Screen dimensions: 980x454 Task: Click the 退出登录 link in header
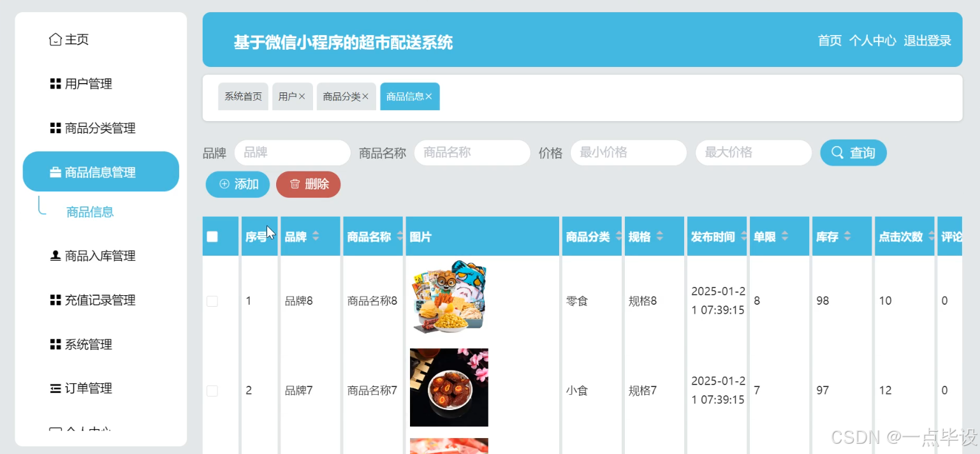point(927,40)
